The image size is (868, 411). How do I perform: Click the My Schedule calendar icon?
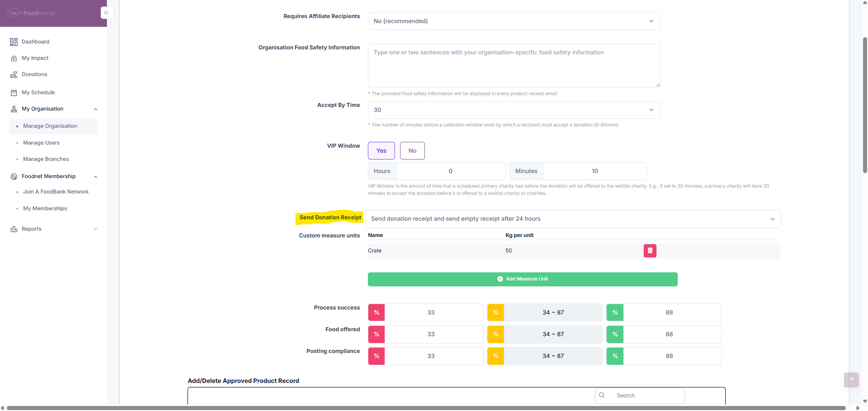tap(14, 93)
